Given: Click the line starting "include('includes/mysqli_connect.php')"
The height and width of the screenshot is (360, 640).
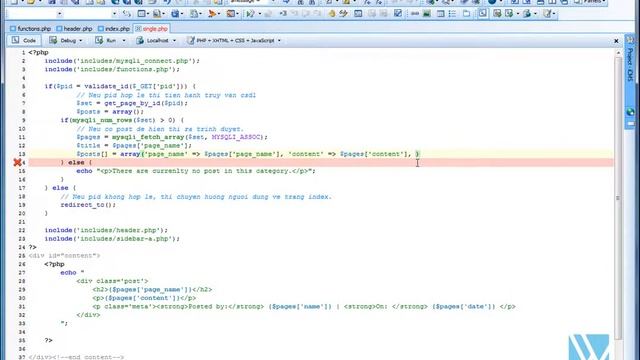Looking at the screenshot, I should point(122,61).
